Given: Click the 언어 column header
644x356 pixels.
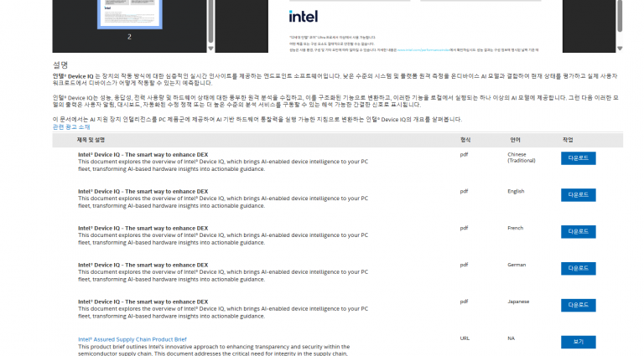Looking at the screenshot, I should pyautogui.click(x=515, y=140).
